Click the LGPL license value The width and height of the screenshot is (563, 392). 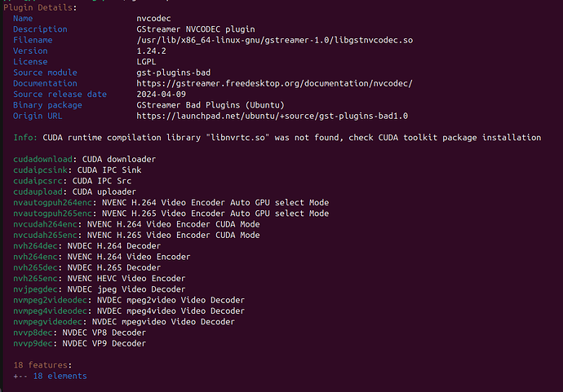tap(148, 61)
